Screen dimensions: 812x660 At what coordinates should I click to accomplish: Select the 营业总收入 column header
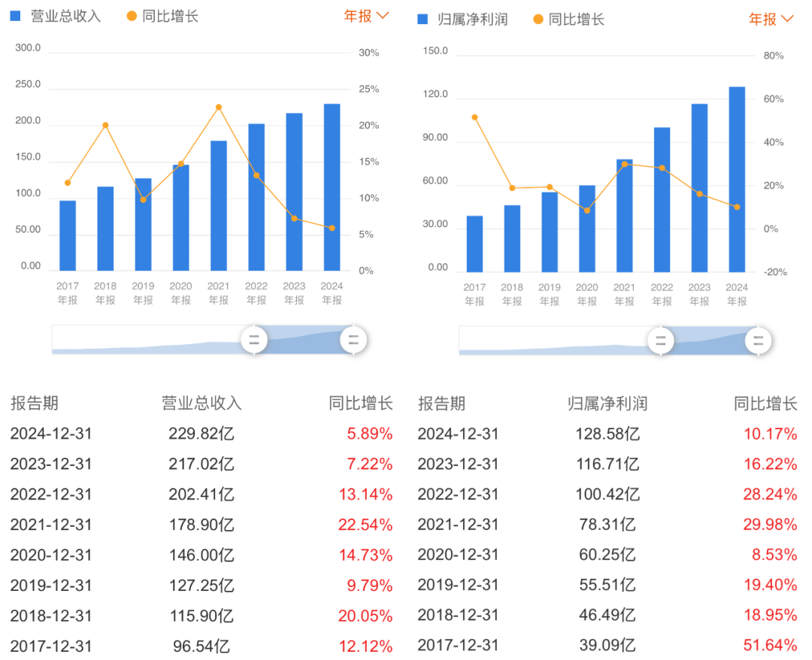pyautogui.click(x=201, y=403)
